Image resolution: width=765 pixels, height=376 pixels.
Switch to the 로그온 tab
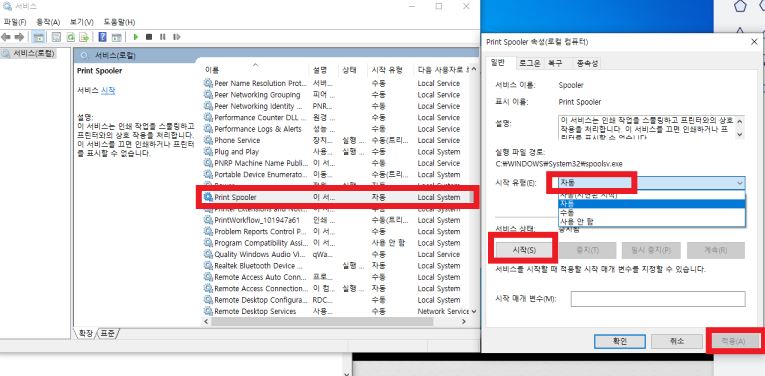coord(529,63)
